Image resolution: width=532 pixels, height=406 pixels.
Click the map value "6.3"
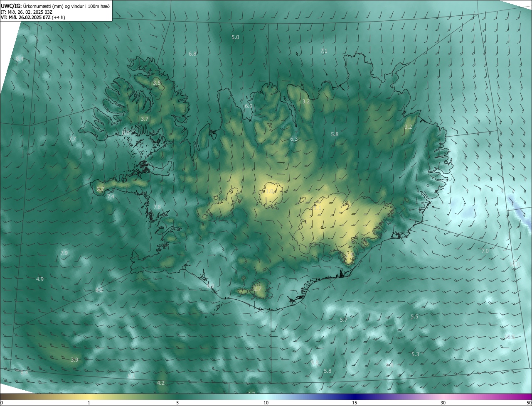coord(294,139)
